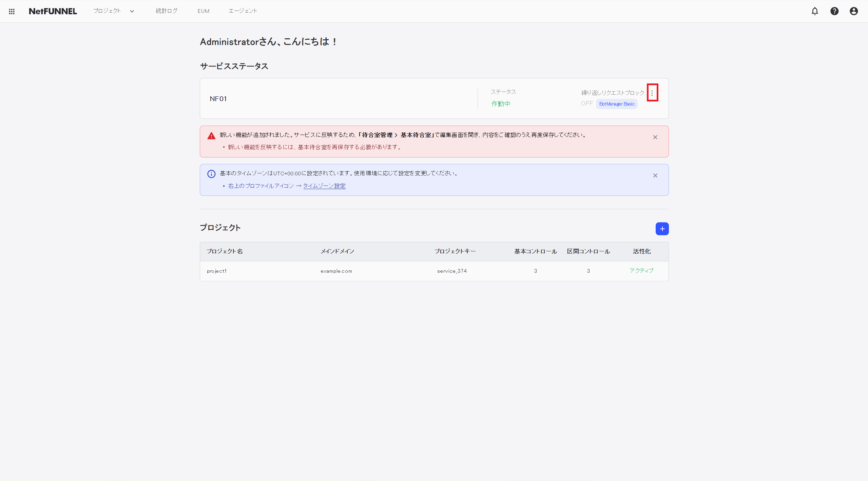Click the NetFUNNEL logo
Image resolution: width=868 pixels, height=481 pixels.
click(x=53, y=11)
